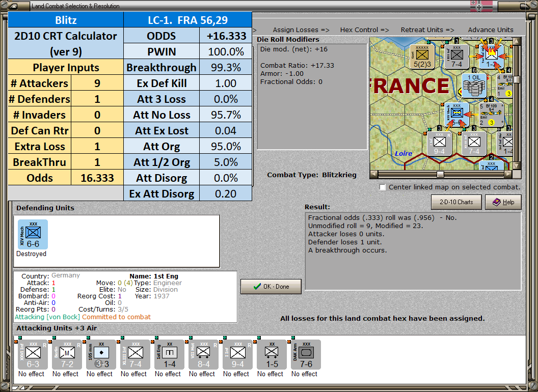Go to the Hex Control step
The width and height of the screenshot is (538, 392).
tap(364, 30)
